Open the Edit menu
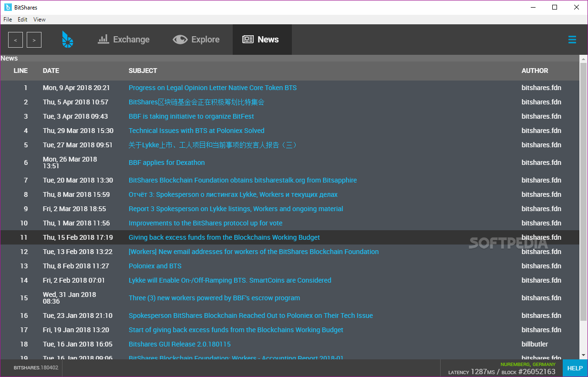Image resolution: width=588 pixels, height=377 pixels. point(22,20)
